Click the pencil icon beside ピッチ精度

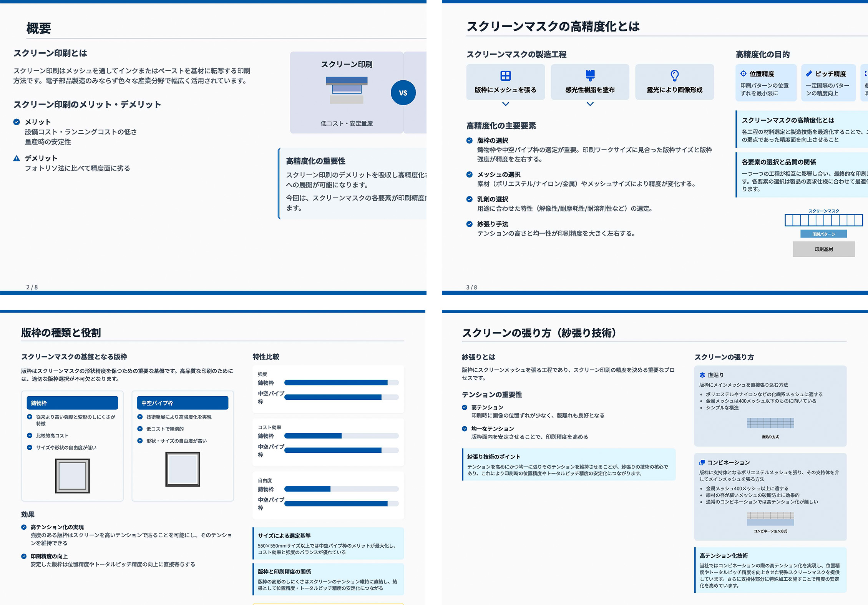[809, 74]
